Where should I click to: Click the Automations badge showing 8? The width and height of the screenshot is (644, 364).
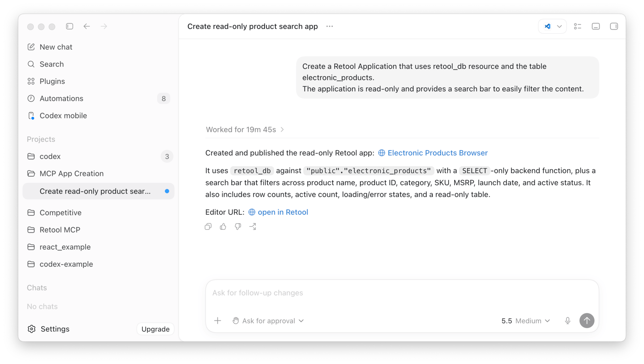(x=164, y=99)
